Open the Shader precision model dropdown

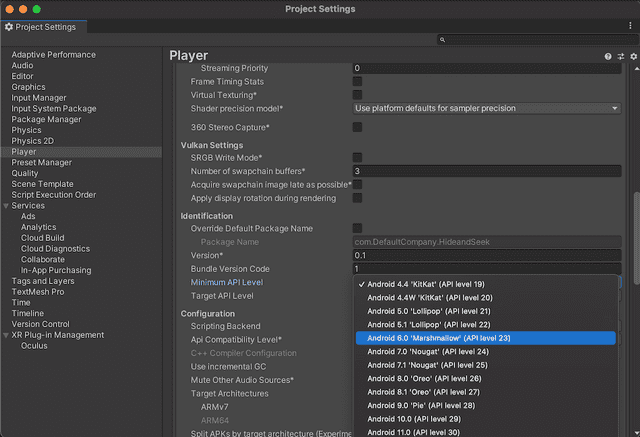487,108
